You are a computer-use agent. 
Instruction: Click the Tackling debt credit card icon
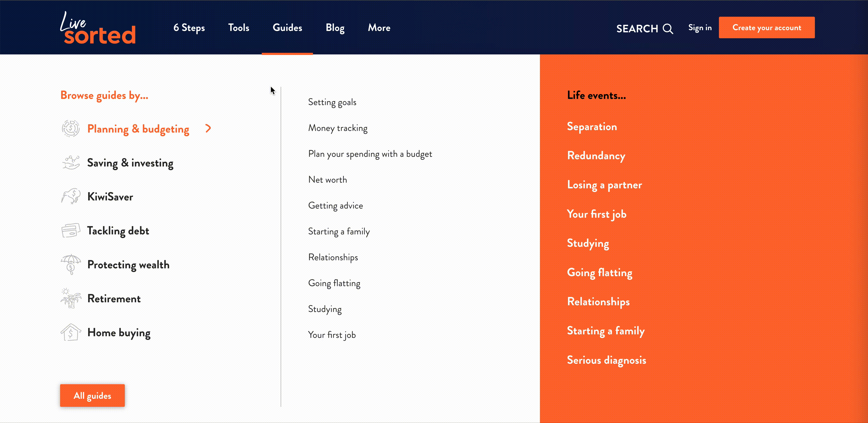pyautogui.click(x=70, y=231)
